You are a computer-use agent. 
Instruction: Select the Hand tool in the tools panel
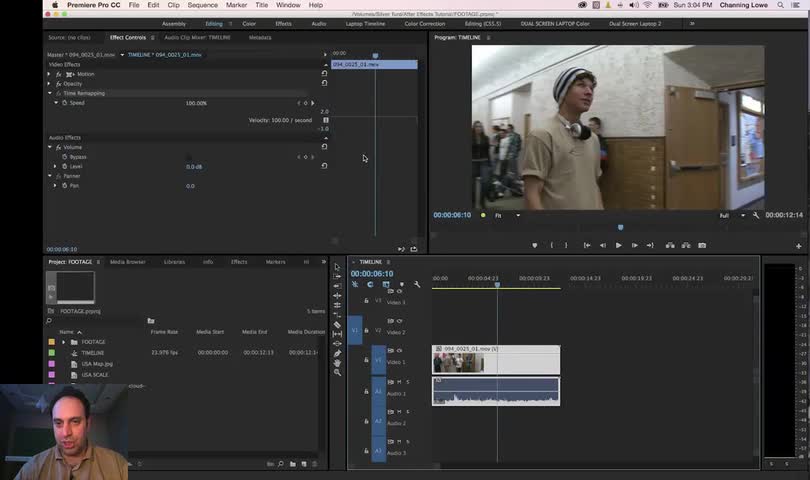point(337,363)
